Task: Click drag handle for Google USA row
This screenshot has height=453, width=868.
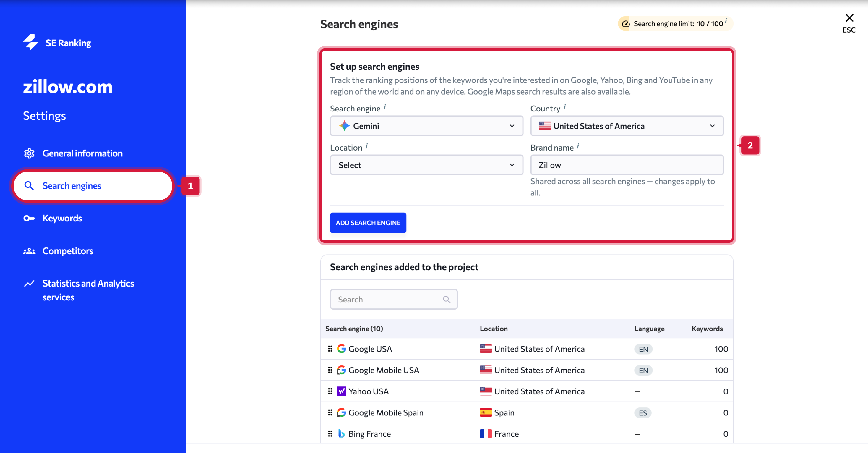Action: 330,349
